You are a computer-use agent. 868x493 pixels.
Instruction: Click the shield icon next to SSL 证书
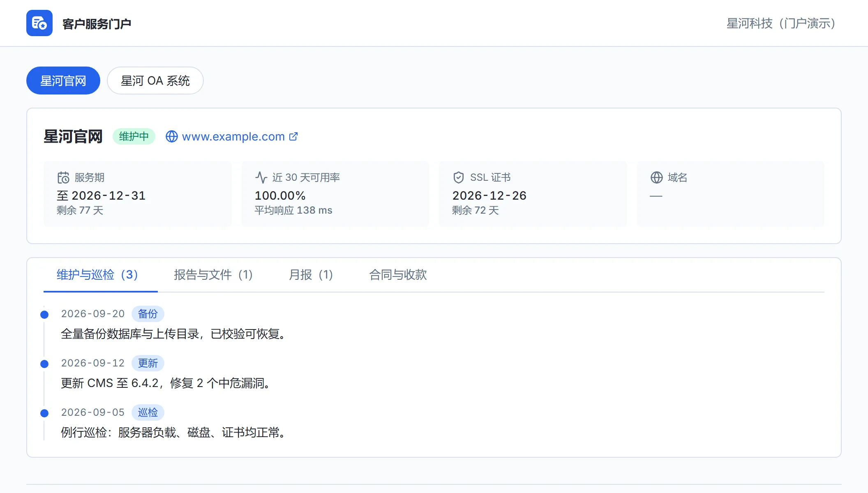tap(459, 177)
